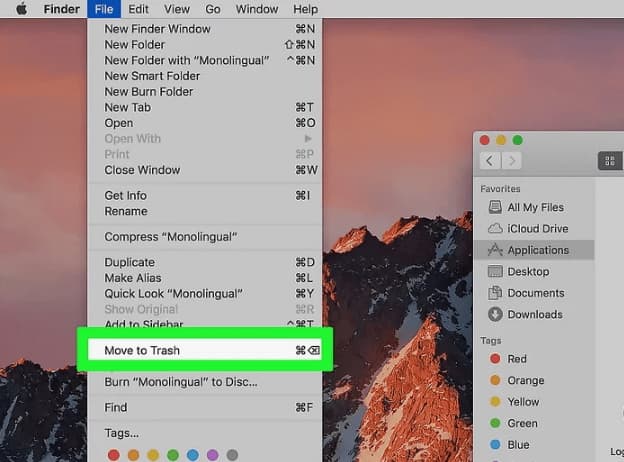Click Tags... in the File menu
The height and width of the screenshot is (462, 624).
coord(121,433)
